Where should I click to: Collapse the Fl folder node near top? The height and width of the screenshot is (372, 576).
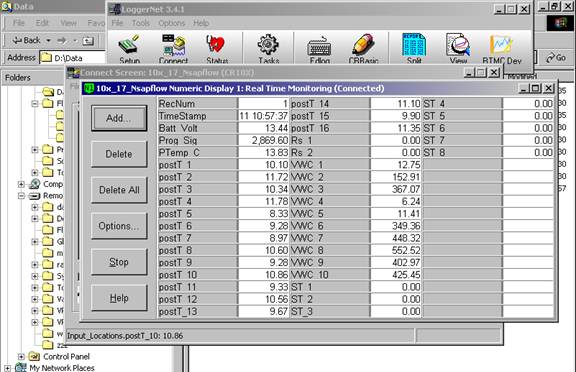pyautogui.click(x=35, y=104)
